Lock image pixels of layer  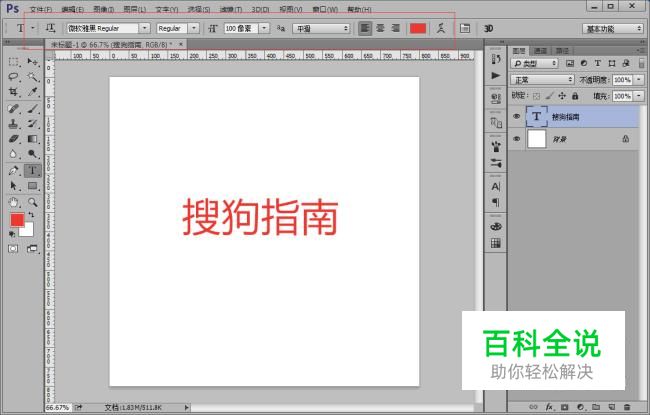(x=549, y=96)
